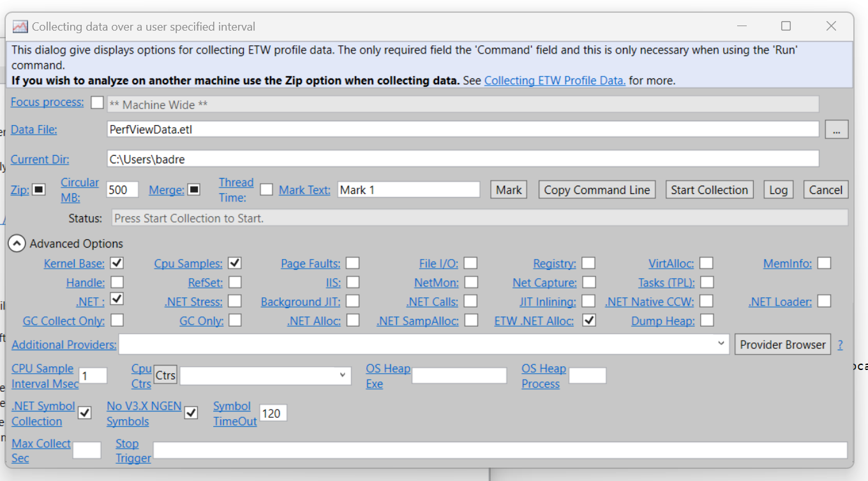868x481 pixels.
Task: Click the Current Dir text field
Action: point(463,158)
